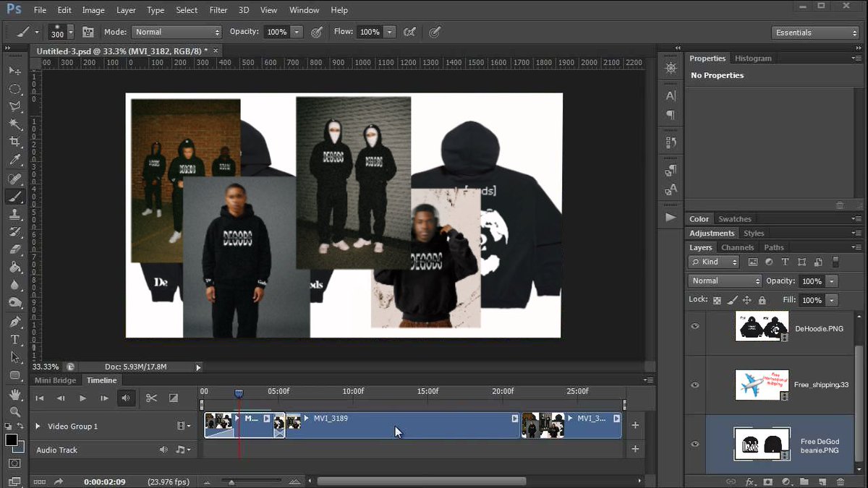
Task: Open the brush panel toggle icon
Action: pos(88,32)
